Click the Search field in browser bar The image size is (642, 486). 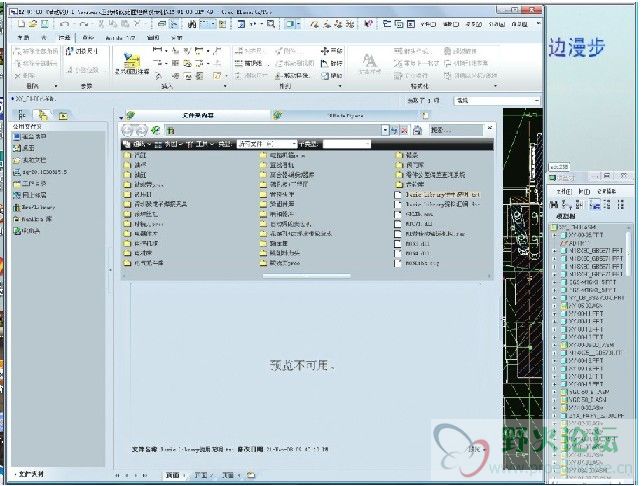click(456, 131)
